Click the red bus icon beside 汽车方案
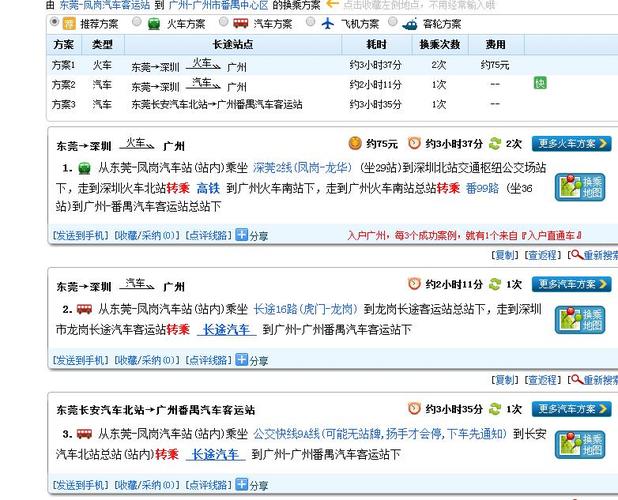This screenshot has height=500, width=618. [x=241, y=23]
